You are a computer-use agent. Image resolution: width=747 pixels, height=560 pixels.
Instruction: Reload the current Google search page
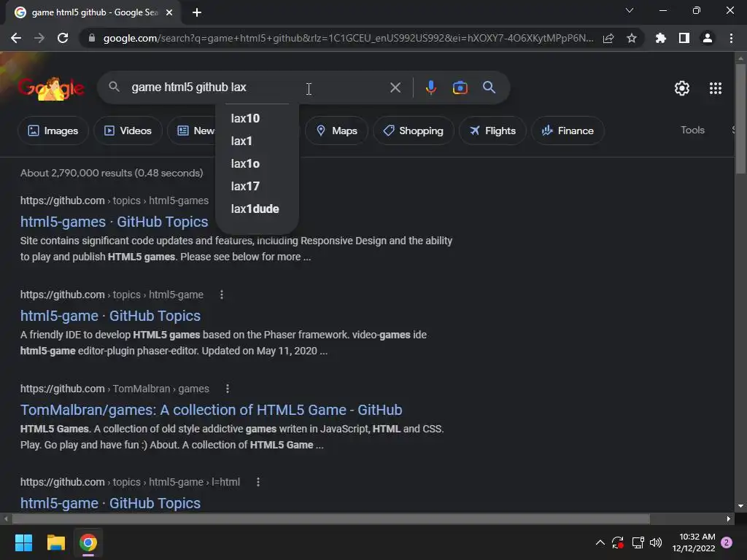pyautogui.click(x=63, y=38)
